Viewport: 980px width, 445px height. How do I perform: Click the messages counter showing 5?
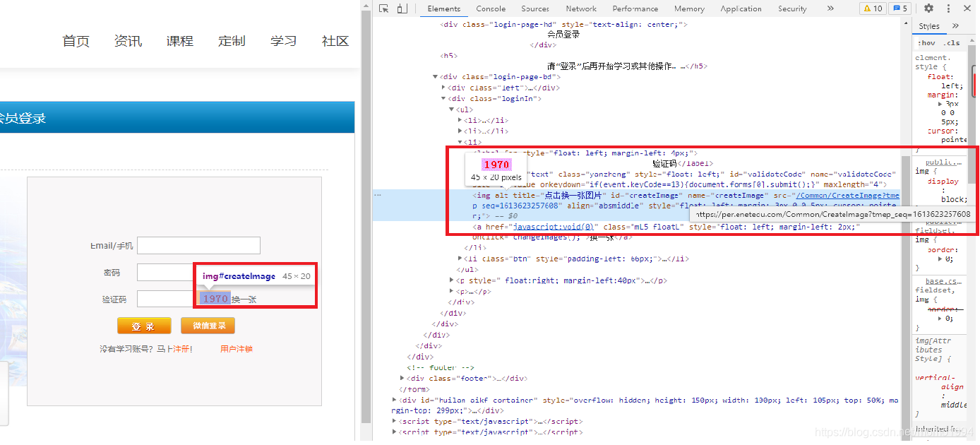pos(900,8)
